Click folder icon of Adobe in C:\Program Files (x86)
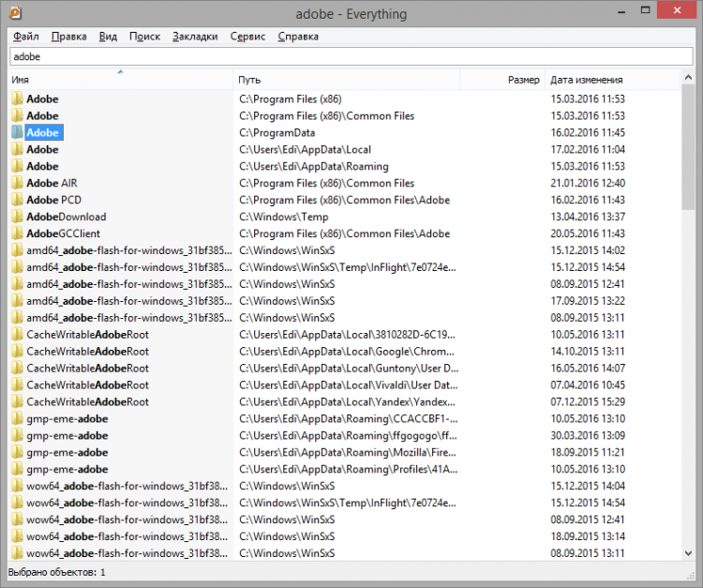The height and width of the screenshot is (588, 703). tap(17, 98)
